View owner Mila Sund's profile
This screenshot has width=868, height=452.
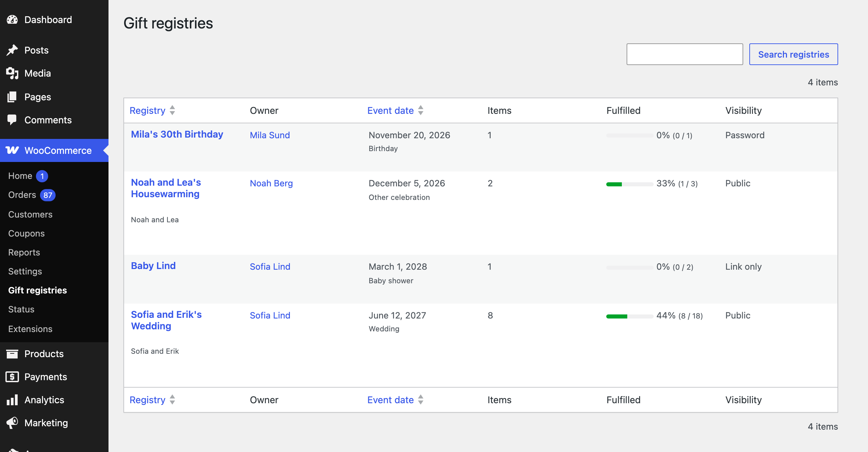pyautogui.click(x=270, y=135)
